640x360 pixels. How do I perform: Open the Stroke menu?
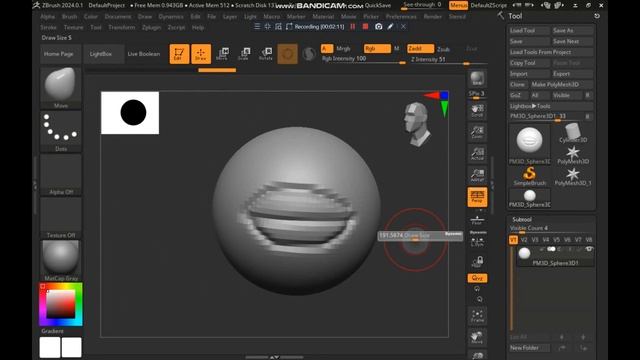(x=48, y=27)
